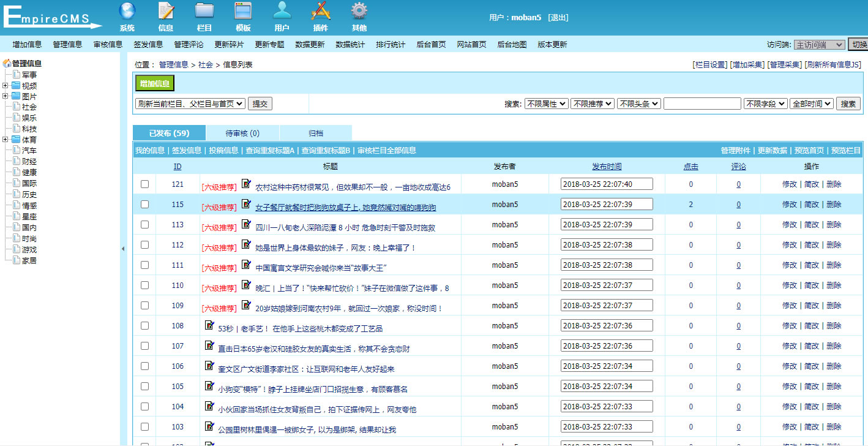Switch to the 归档 tab
Image resolution: width=868 pixels, height=446 pixels.
coord(316,133)
